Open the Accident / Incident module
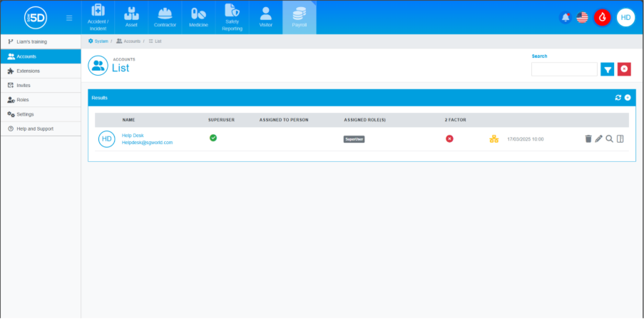This screenshot has width=644, height=319. [x=98, y=17]
